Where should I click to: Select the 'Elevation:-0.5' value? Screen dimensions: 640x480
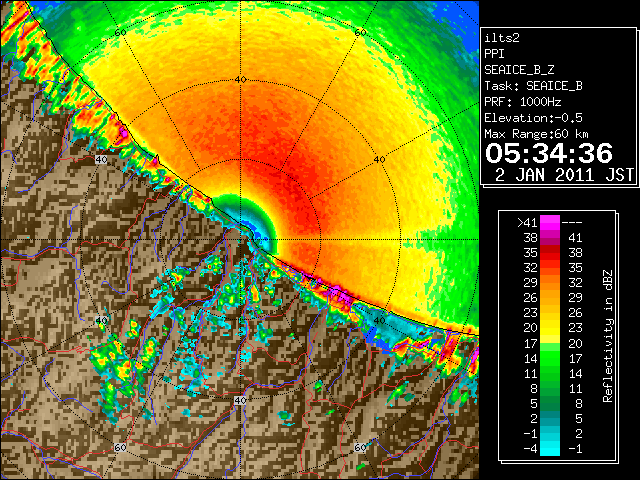(533, 118)
